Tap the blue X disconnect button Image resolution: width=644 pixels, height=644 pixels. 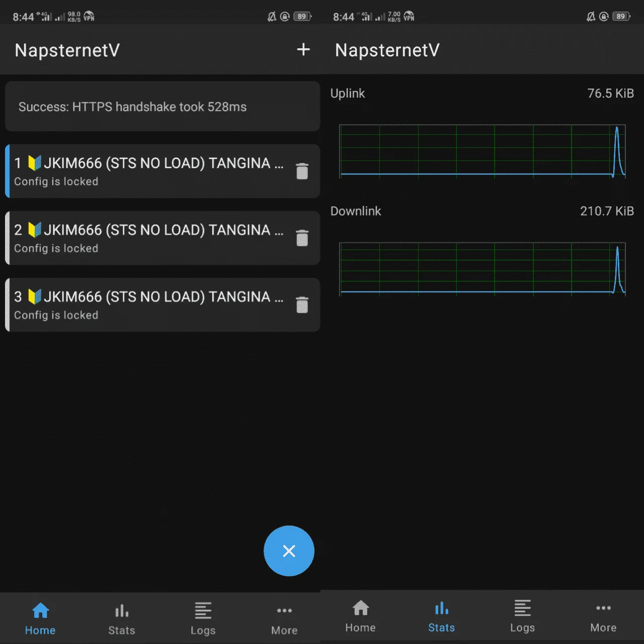(x=289, y=551)
